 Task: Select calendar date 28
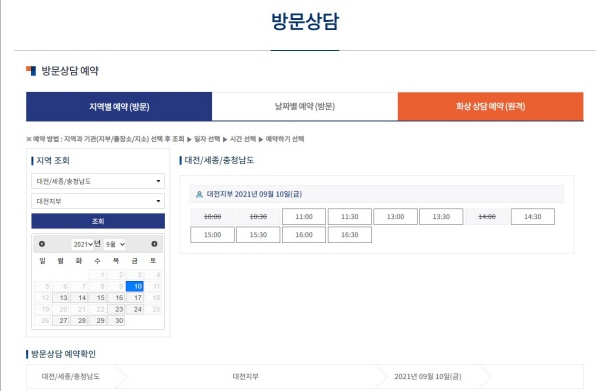(79, 321)
